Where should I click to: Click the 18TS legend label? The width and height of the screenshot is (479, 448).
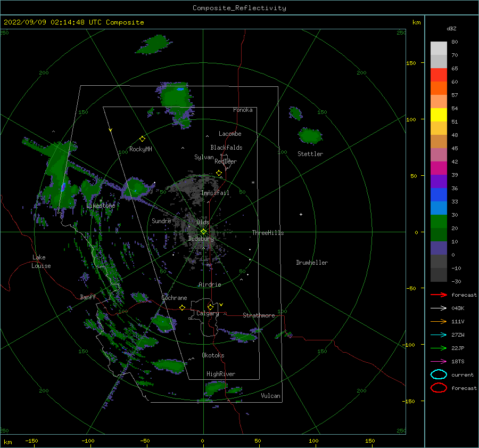458,362
